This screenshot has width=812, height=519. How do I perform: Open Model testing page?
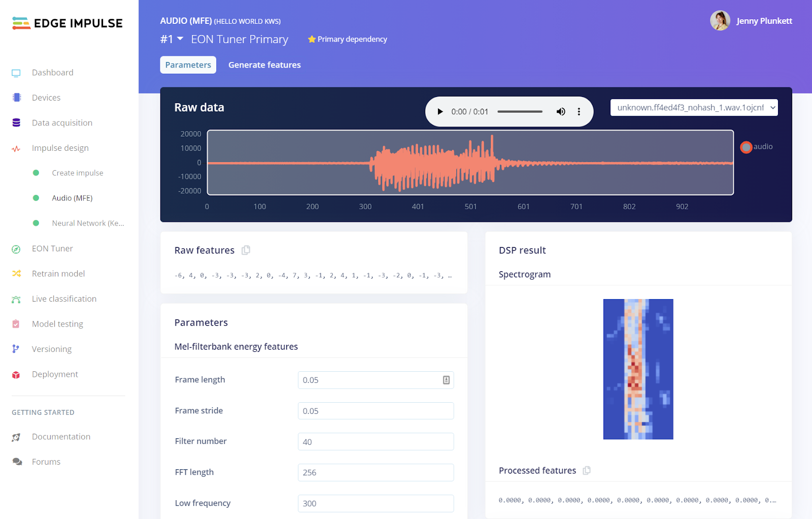[57, 324]
